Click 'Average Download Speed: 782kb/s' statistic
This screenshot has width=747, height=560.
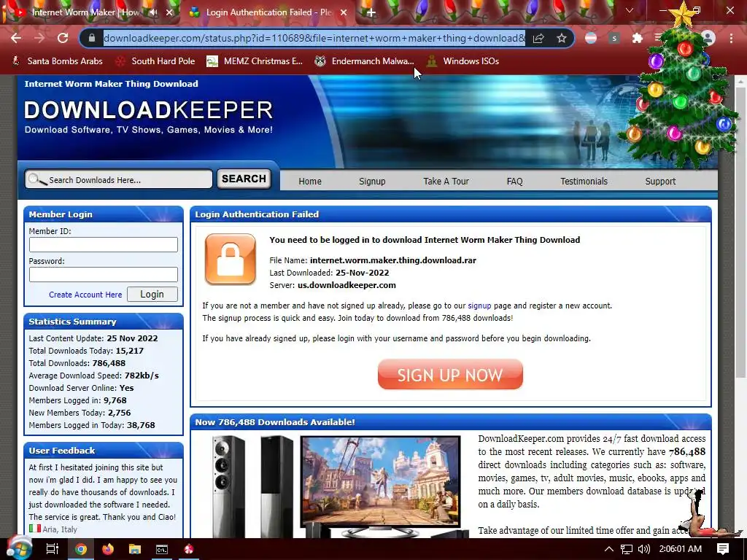coord(94,376)
